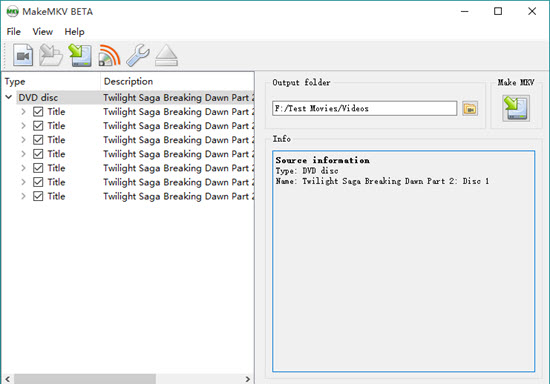Maximize the MakeMKV window
550x384 pixels.
(498, 11)
